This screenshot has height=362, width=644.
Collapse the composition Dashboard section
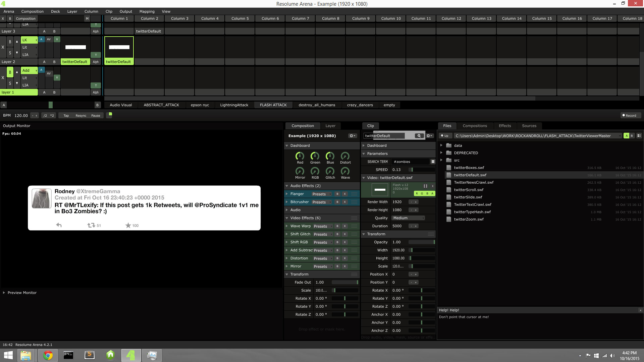coord(287,146)
